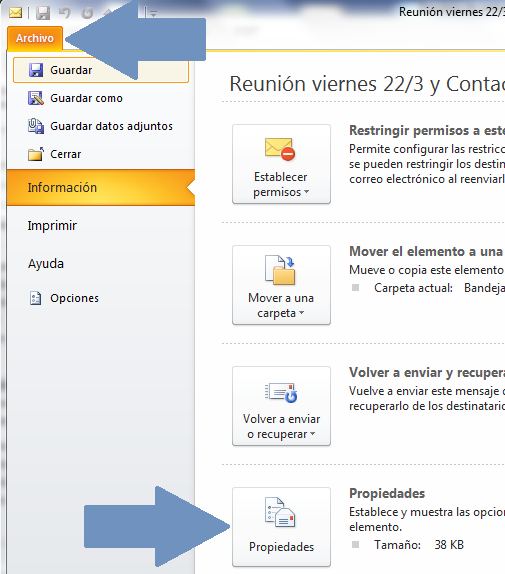Click the Reunión viernes 22/3 message heading
The height and width of the screenshot is (574, 505).
pyautogui.click(x=367, y=84)
